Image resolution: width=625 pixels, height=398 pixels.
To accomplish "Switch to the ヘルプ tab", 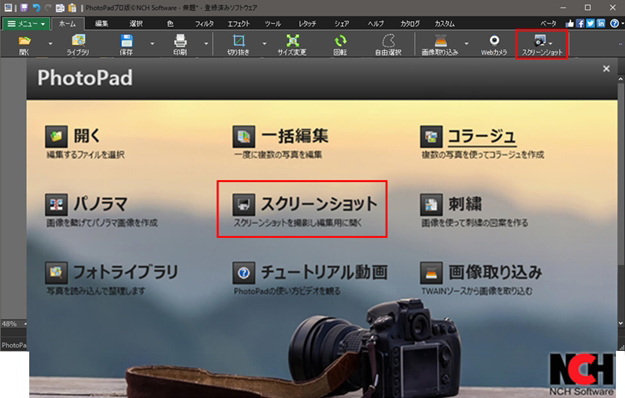I will coord(376,24).
